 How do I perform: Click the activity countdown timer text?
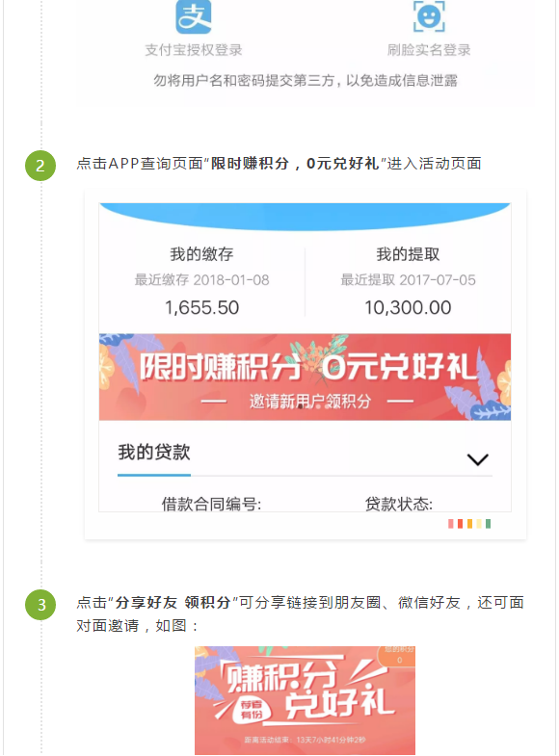point(305,740)
